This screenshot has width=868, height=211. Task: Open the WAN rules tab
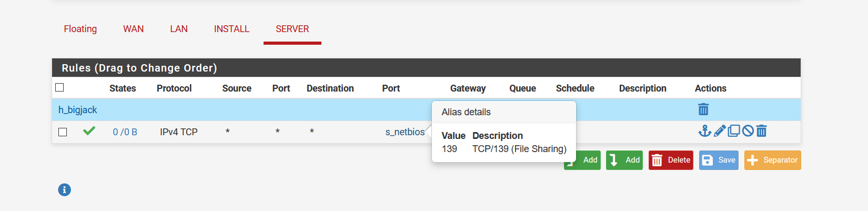(134, 29)
